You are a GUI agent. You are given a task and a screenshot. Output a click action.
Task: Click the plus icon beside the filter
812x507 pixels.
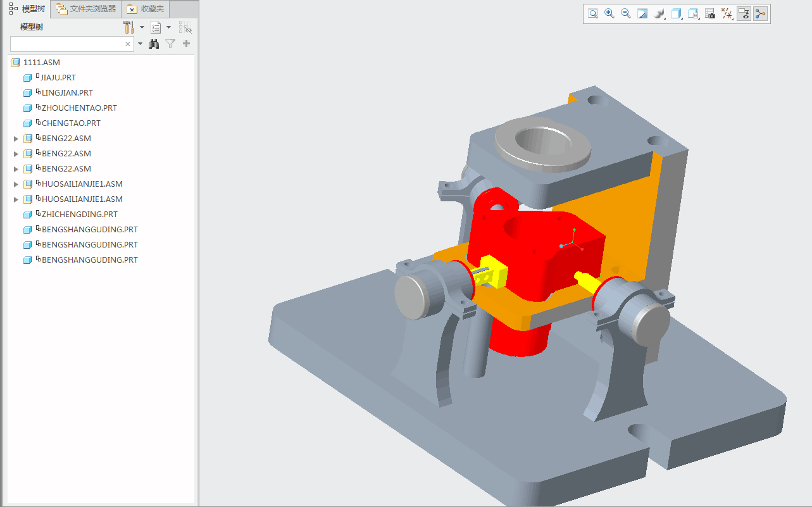pos(186,44)
